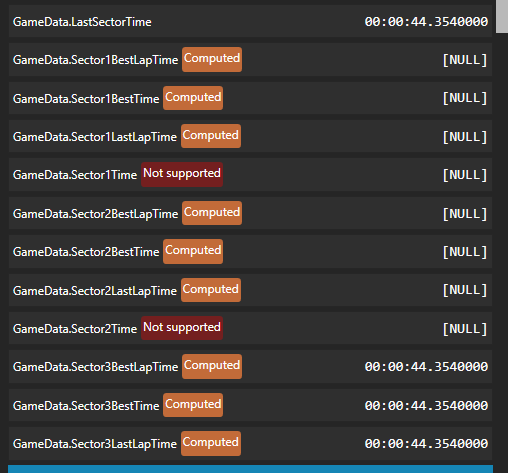Click Computed badge on Sector3BestTime row
508x473 pixels.
pos(193,405)
